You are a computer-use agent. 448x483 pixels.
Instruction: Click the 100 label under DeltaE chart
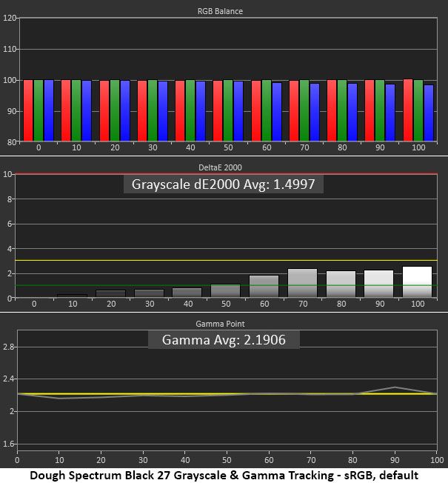418,304
